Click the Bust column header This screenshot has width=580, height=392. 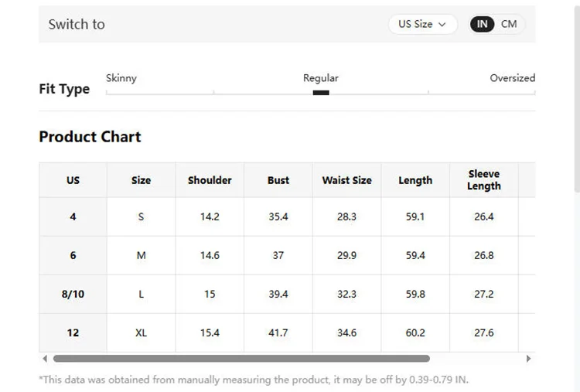click(x=278, y=180)
